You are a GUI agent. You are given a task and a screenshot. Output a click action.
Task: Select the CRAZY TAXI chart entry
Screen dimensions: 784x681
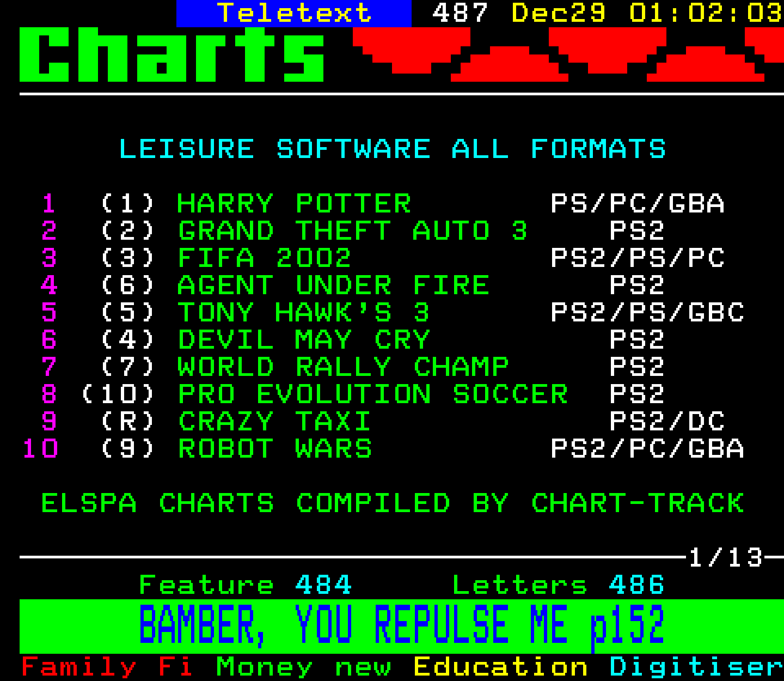274,422
